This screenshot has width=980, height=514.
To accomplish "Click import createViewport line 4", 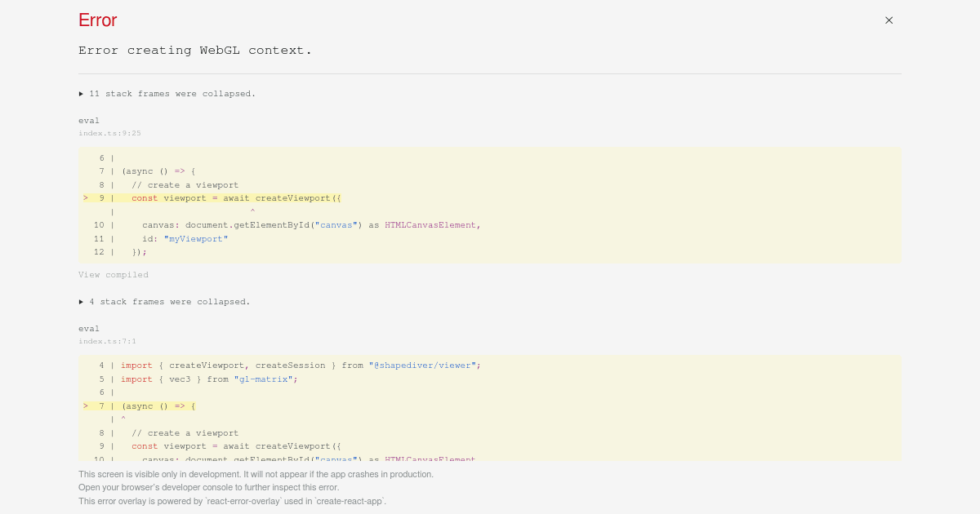I will (301, 366).
